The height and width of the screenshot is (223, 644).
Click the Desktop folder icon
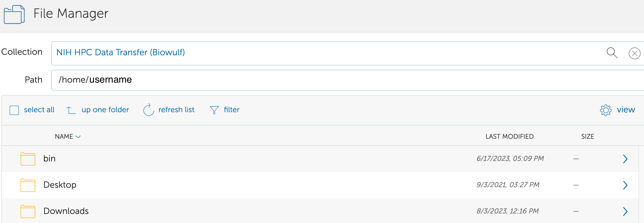(x=28, y=185)
